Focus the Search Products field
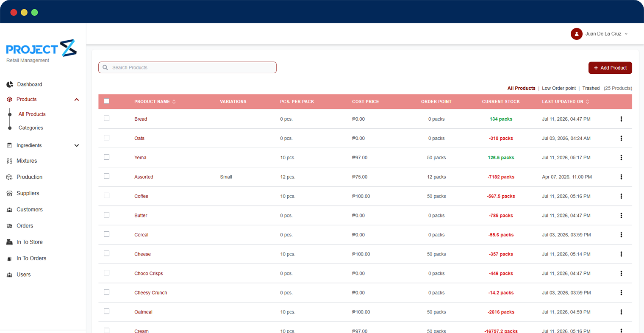Viewport: 644px width, 333px height. [187, 67]
